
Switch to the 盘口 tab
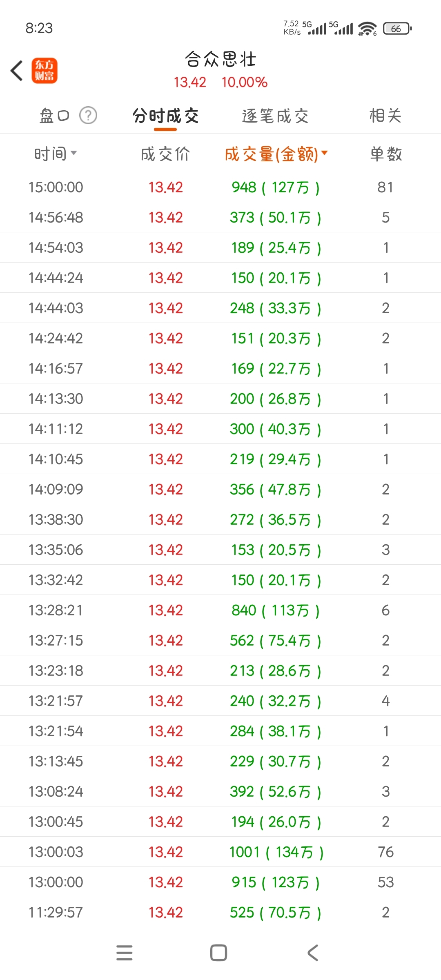54,116
